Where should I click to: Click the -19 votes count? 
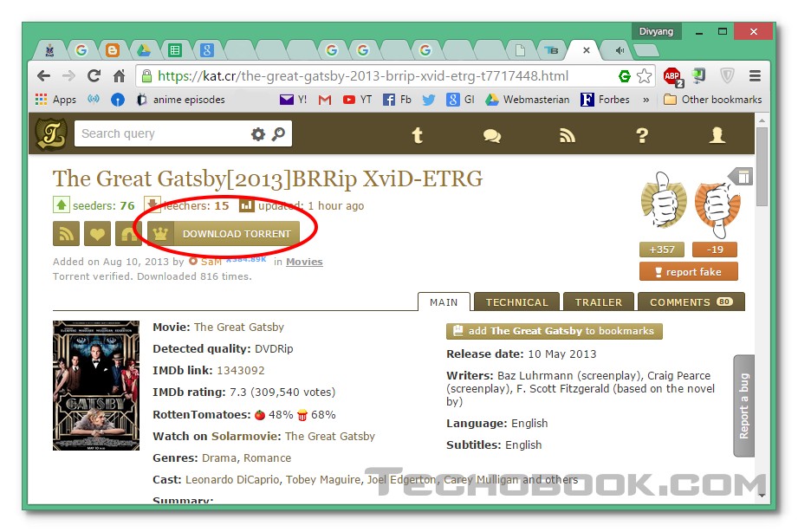pos(715,250)
